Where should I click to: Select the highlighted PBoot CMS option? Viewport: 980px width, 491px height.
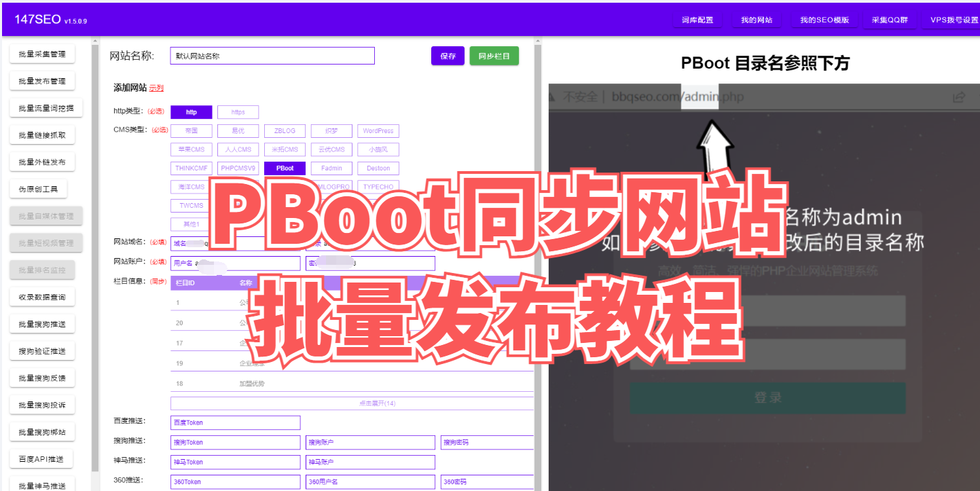(285, 168)
